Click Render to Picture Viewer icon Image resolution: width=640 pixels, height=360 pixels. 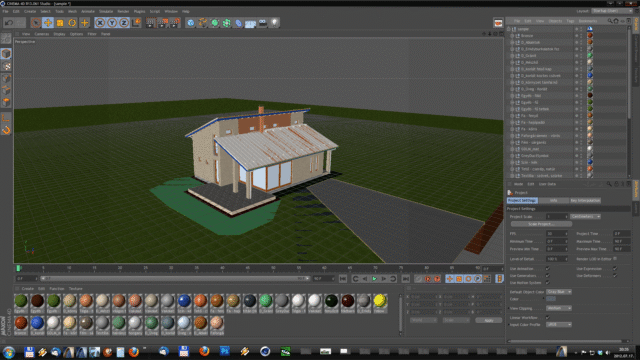(x=163, y=23)
